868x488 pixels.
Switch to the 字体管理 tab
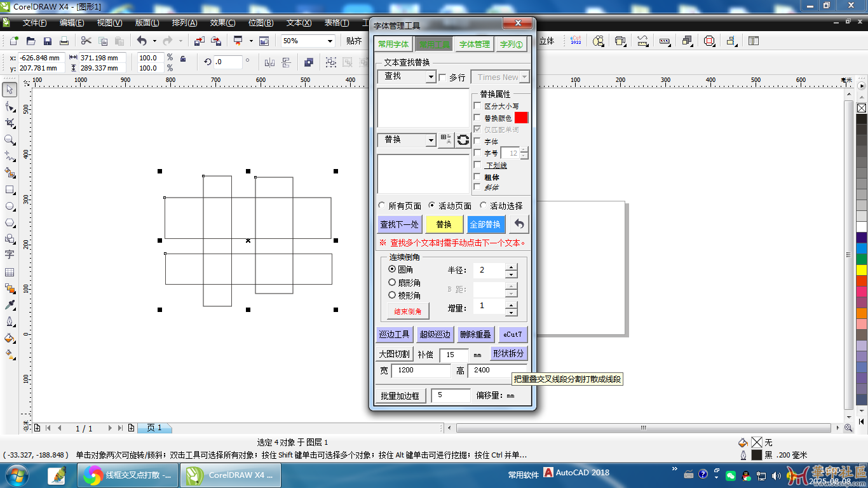coord(475,44)
